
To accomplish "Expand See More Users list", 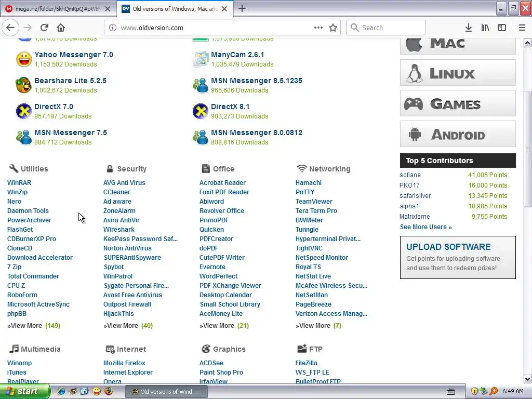I will (426, 227).
